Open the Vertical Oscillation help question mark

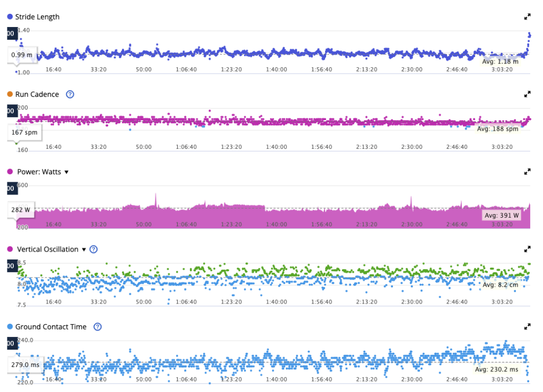[x=93, y=249]
